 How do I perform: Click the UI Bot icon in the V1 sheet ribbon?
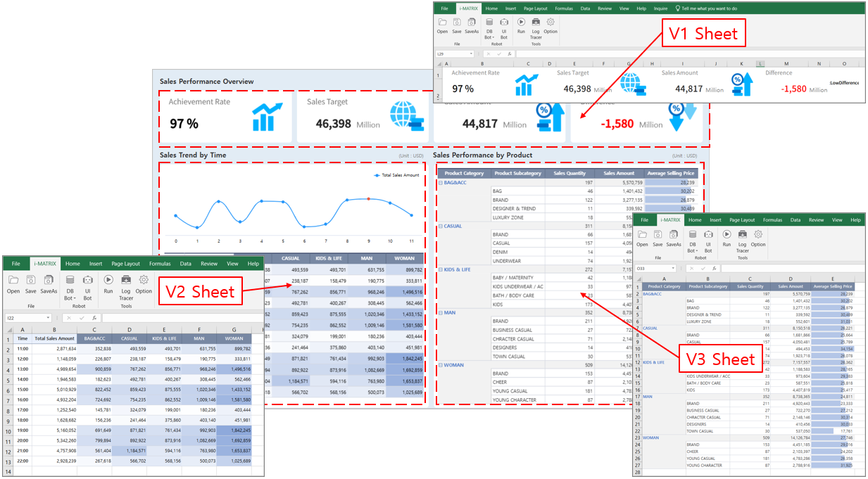click(x=504, y=23)
